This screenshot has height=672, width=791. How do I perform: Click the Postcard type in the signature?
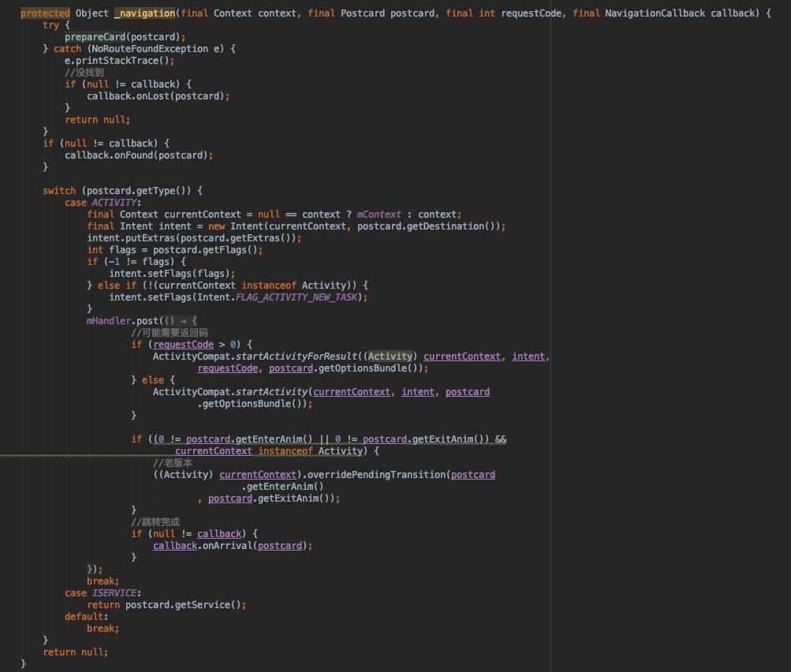(362, 13)
